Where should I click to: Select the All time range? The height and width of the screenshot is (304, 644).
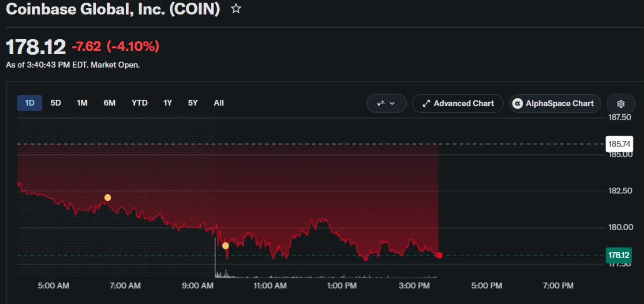click(219, 103)
